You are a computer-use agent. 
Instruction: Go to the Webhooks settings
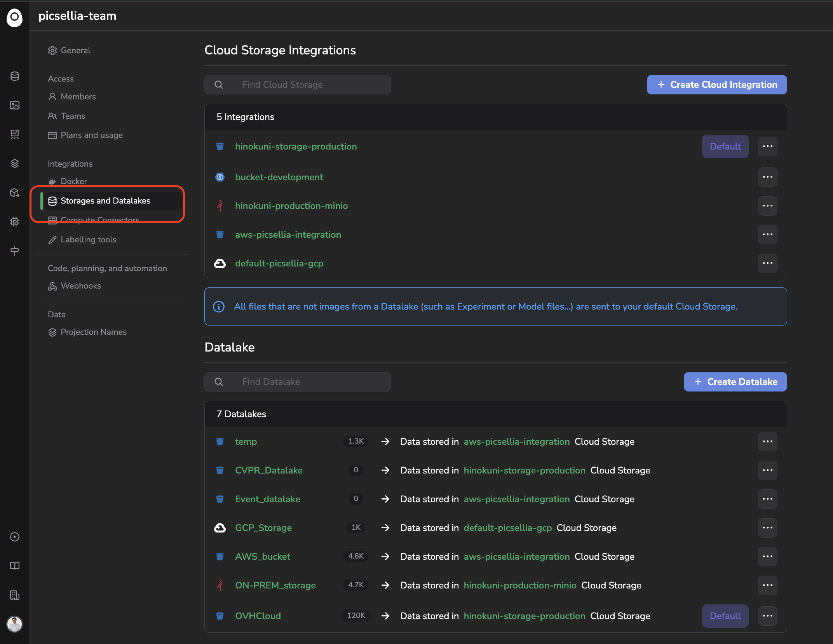[x=75, y=286]
